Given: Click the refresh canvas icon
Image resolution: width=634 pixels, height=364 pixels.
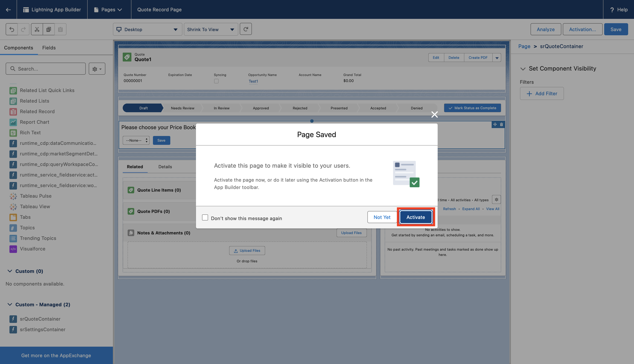Looking at the screenshot, I should [x=246, y=29].
